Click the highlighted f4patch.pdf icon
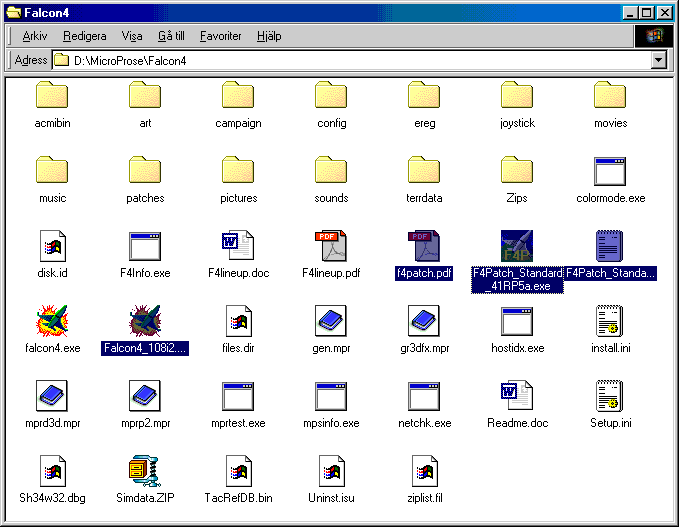679x527 pixels. 424,246
